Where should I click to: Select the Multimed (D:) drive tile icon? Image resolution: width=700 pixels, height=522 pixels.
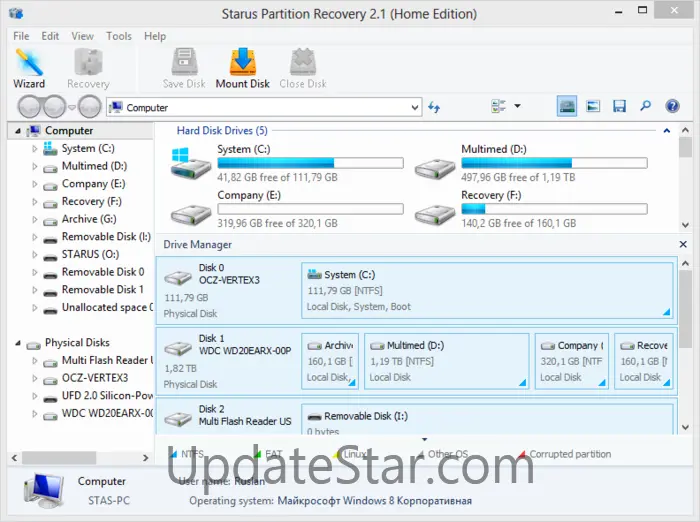435,170
